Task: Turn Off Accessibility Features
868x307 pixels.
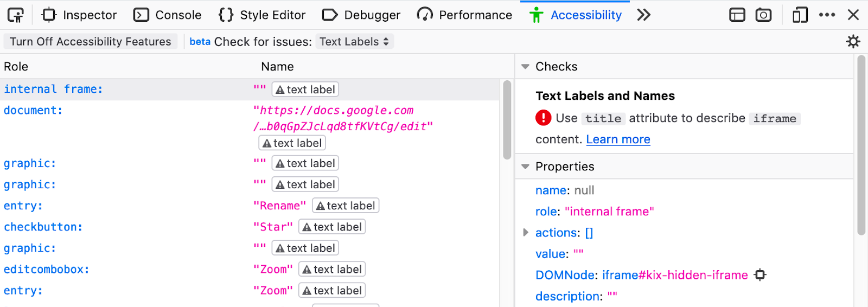Action: pos(91,41)
